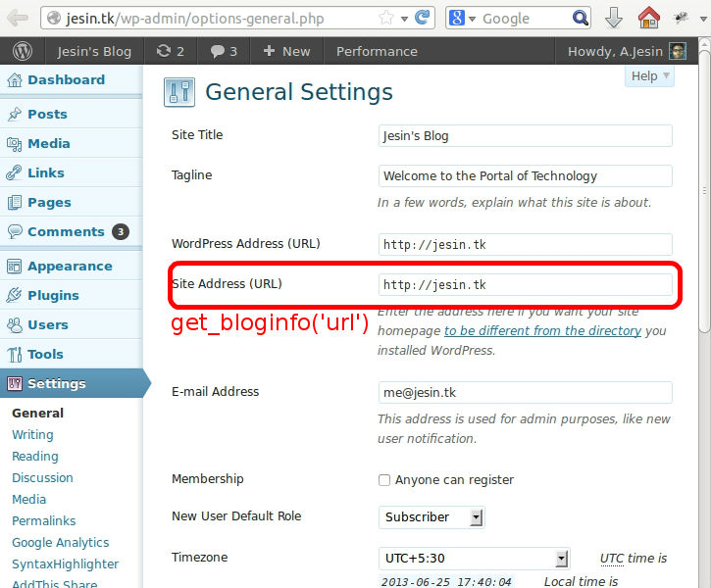Open the Comments sidebar menu

pos(72,232)
